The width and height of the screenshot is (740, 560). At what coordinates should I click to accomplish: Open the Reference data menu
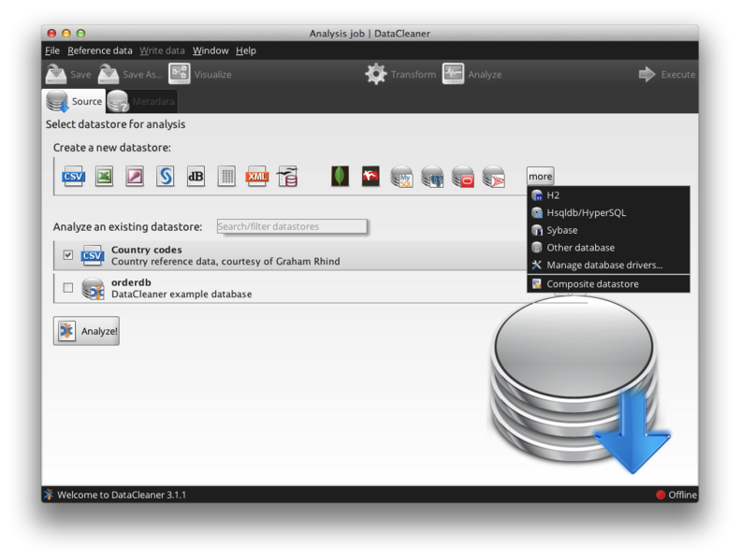[x=99, y=50]
